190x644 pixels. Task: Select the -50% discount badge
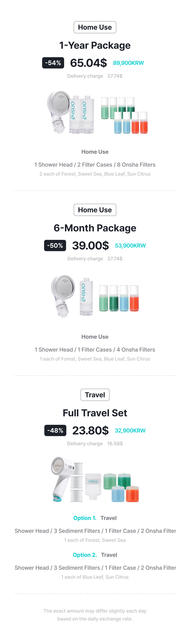[x=55, y=245]
